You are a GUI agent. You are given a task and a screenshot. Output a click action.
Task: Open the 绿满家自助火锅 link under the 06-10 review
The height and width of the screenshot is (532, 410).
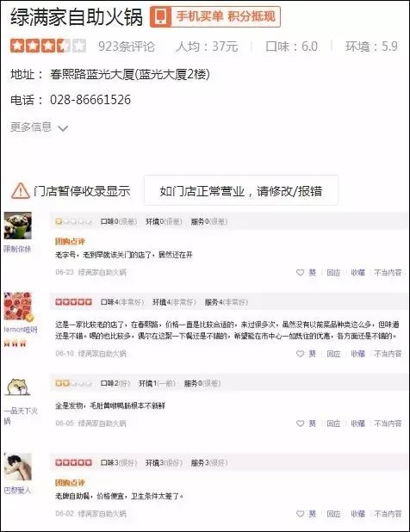click(x=102, y=354)
